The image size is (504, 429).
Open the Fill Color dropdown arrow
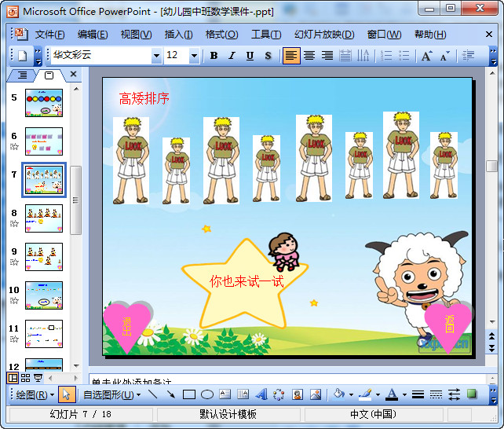point(351,395)
